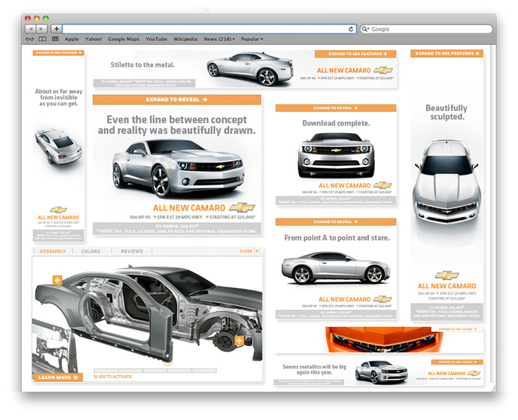Switch to the Colors tab

[x=90, y=251]
